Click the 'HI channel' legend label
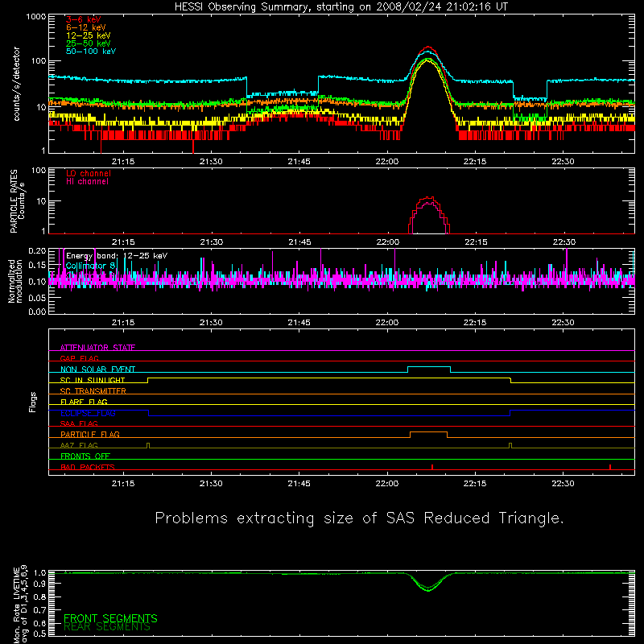 click(x=87, y=182)
